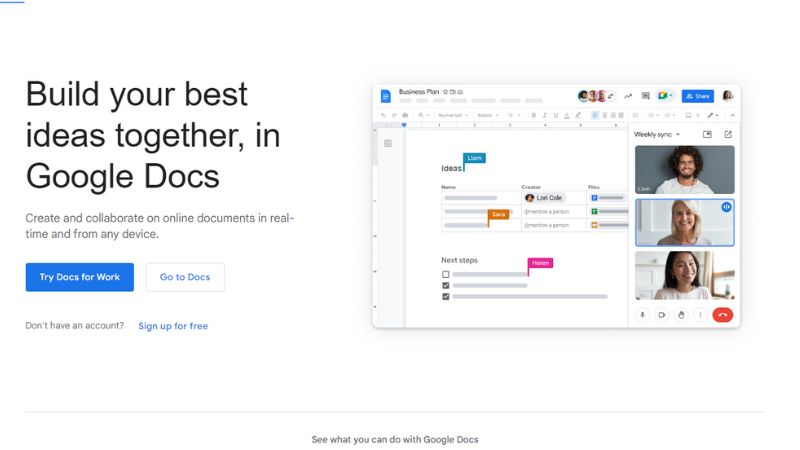The height and width of the screenshot is (450, 800).
Task: Click the Business Plan document title
Action: click(419, 92)
